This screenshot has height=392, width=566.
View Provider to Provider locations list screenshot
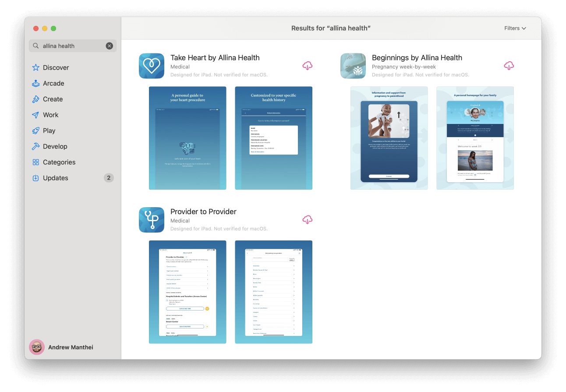273,292
